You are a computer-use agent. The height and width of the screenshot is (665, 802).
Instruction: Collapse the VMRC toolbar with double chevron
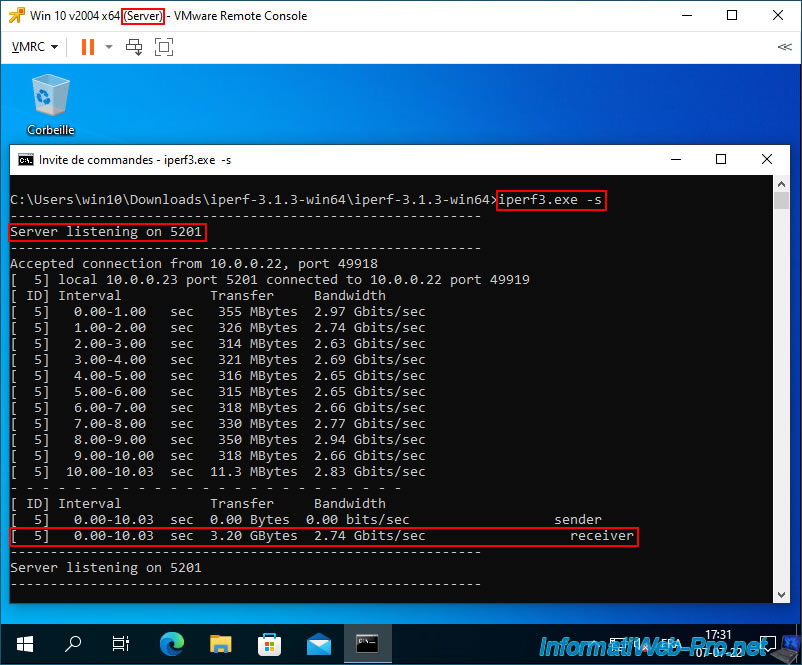[784, 47]
